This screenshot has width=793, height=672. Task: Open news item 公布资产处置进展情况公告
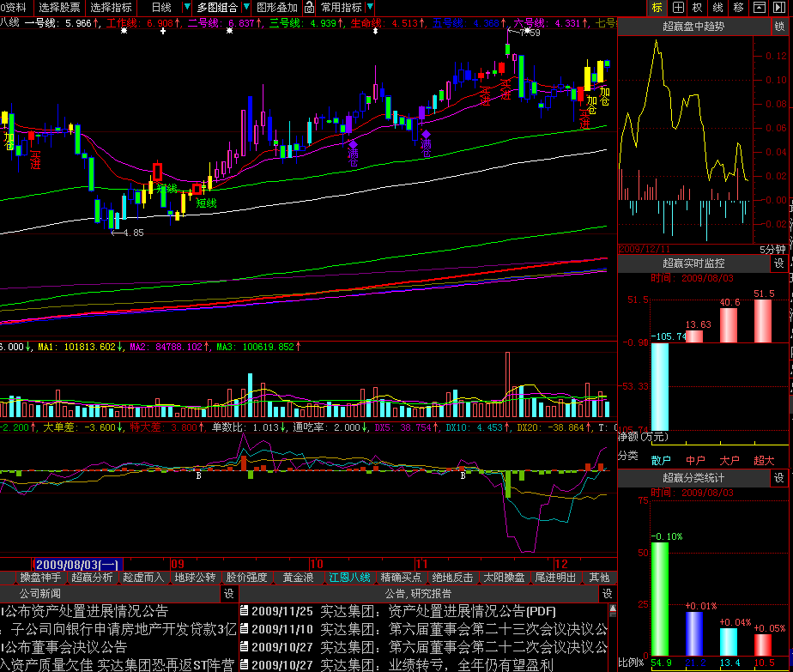84,611
